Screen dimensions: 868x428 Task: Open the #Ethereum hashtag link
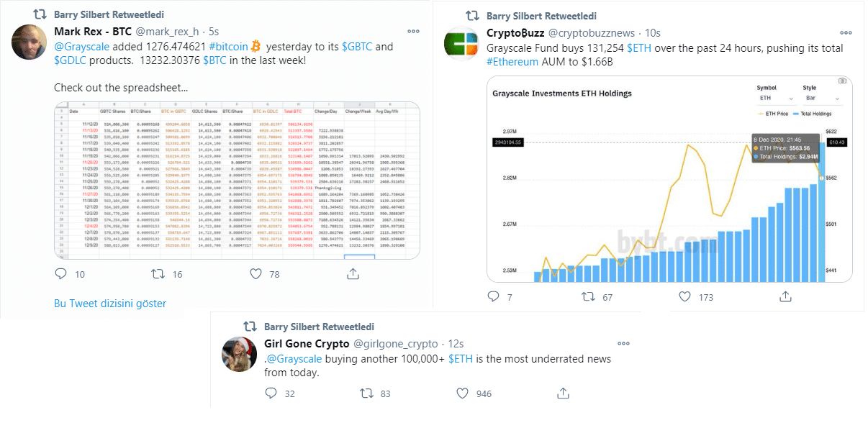(x=512, y=62)
